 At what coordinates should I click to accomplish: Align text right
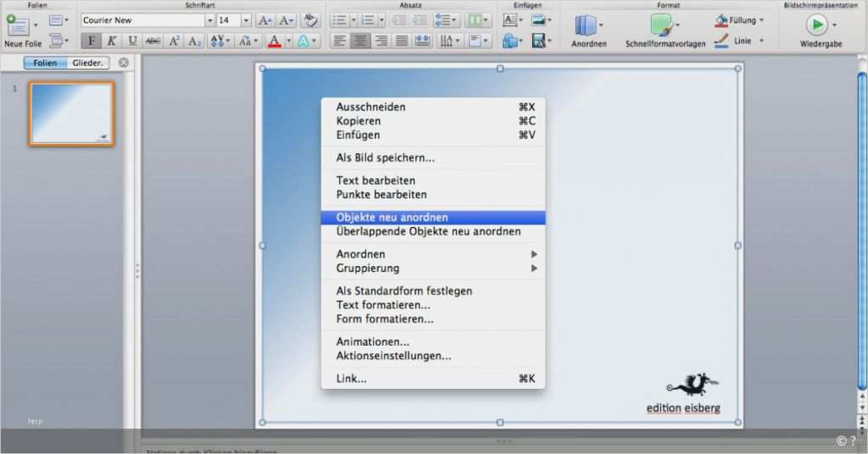[x=381, y=41]
